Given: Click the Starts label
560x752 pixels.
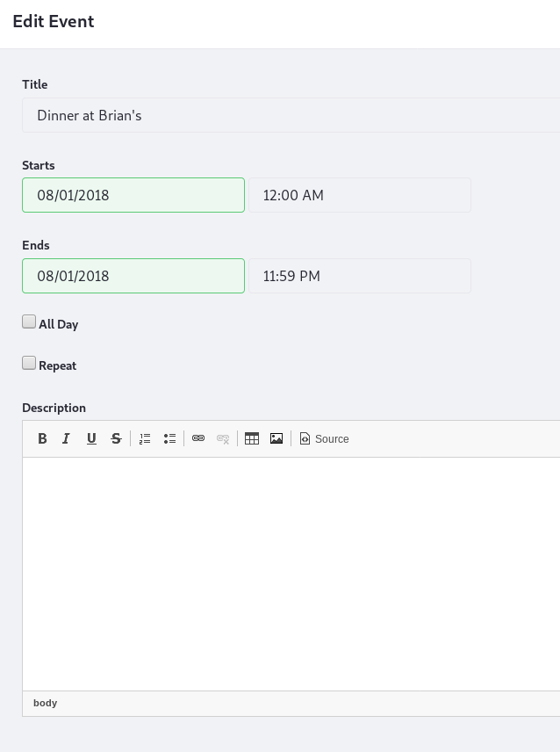Looking at the screenshot, I should pyautogui.click(x=39, y=165).
